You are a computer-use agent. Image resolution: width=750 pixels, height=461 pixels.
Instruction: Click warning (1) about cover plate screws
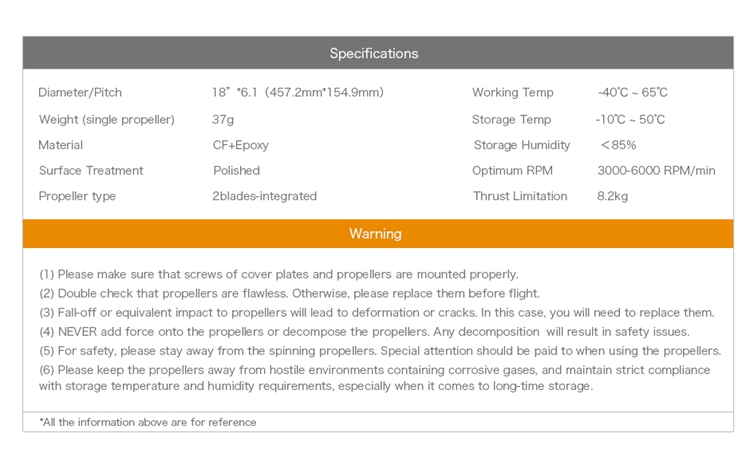[x=278, y=274]
